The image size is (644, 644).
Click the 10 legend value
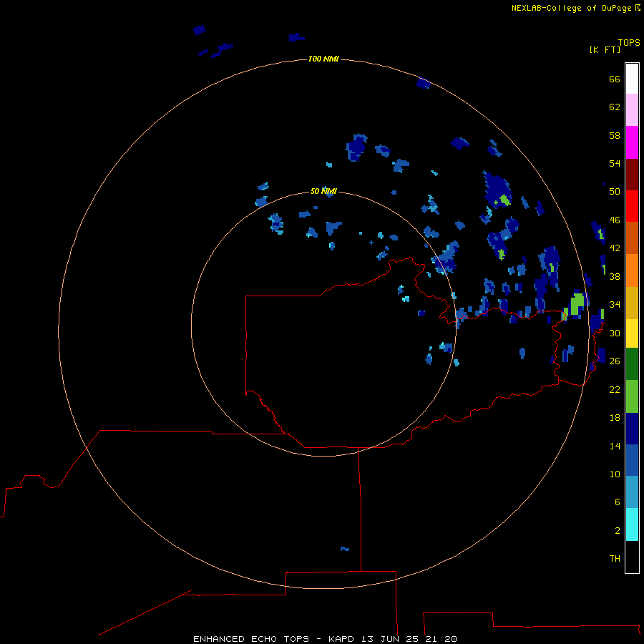tap(615, 474)
